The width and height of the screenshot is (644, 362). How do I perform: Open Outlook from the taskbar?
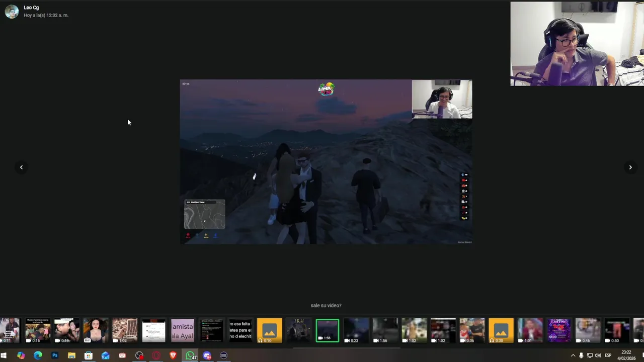coord(105,355)
